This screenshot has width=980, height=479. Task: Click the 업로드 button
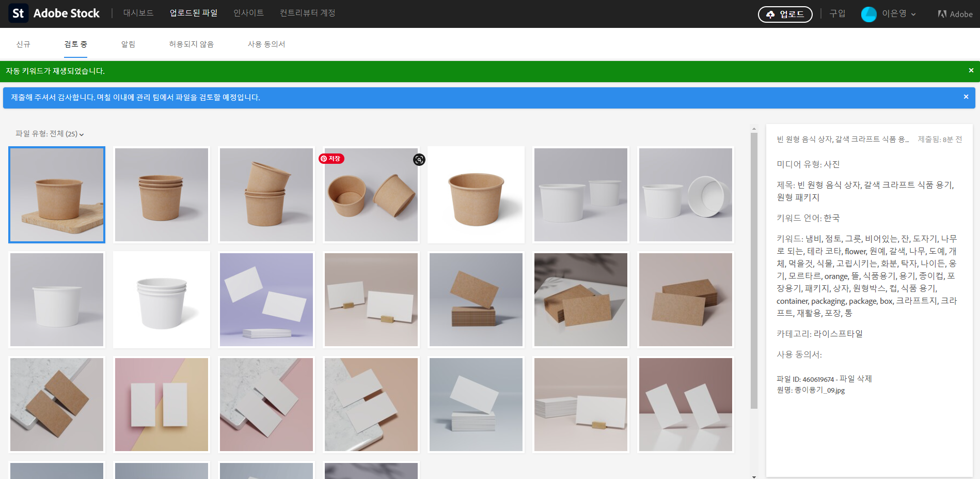click(785, 14)
